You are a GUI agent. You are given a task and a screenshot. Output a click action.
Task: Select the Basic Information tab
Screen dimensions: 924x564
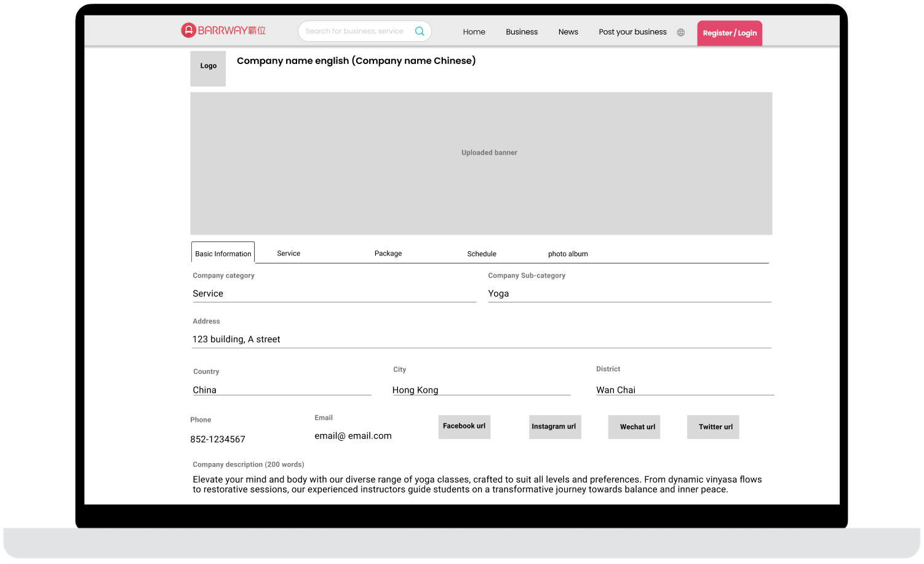pos(223,253)
